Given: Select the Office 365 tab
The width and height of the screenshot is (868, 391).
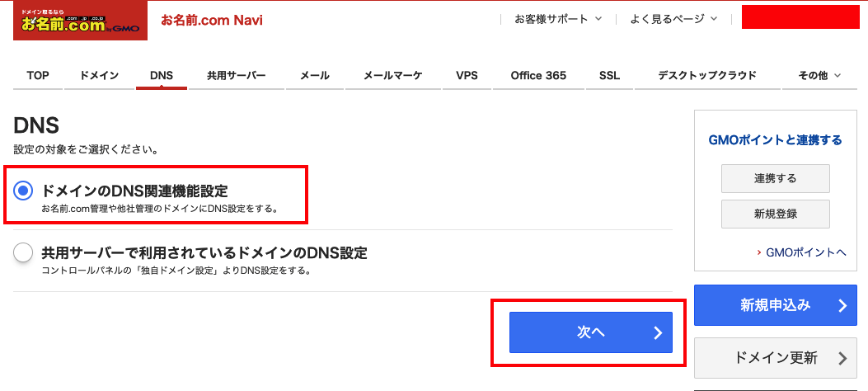Looking at the screenshot, I should (538, 75).
